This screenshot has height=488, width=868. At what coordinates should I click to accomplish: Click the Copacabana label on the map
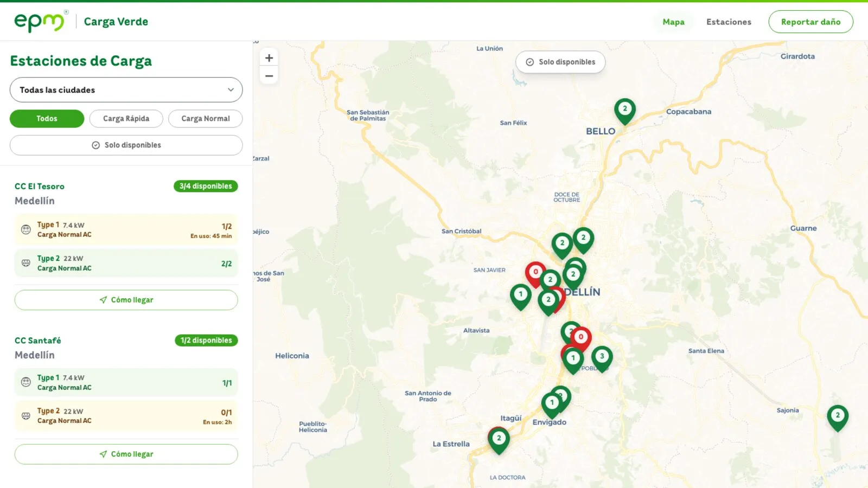pyautogui.click(x=688, y=112)
